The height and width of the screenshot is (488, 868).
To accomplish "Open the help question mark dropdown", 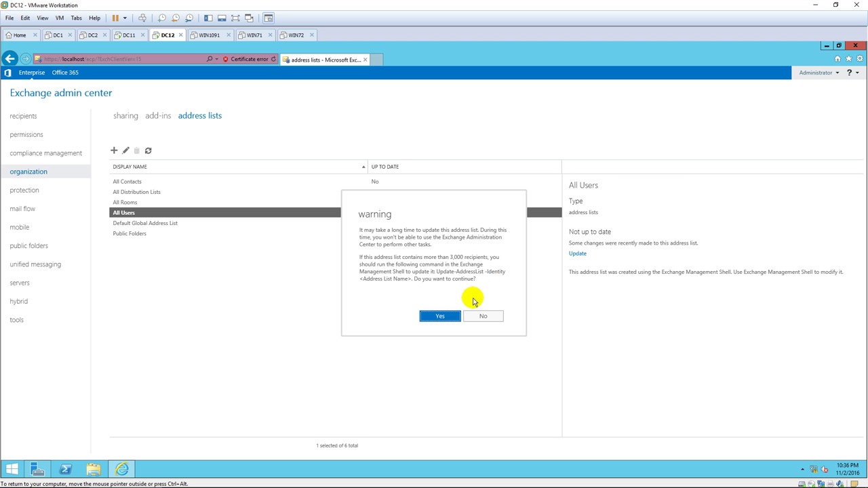I will tap(852, 73).
